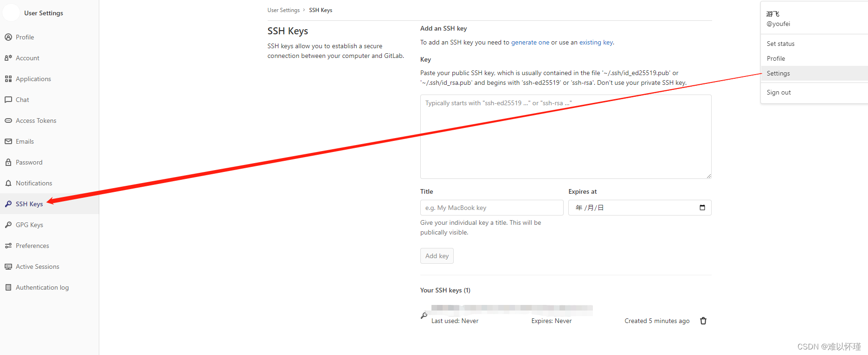
Task: Click the Profile sidebar icon
Action: click(x=8, y=37)
